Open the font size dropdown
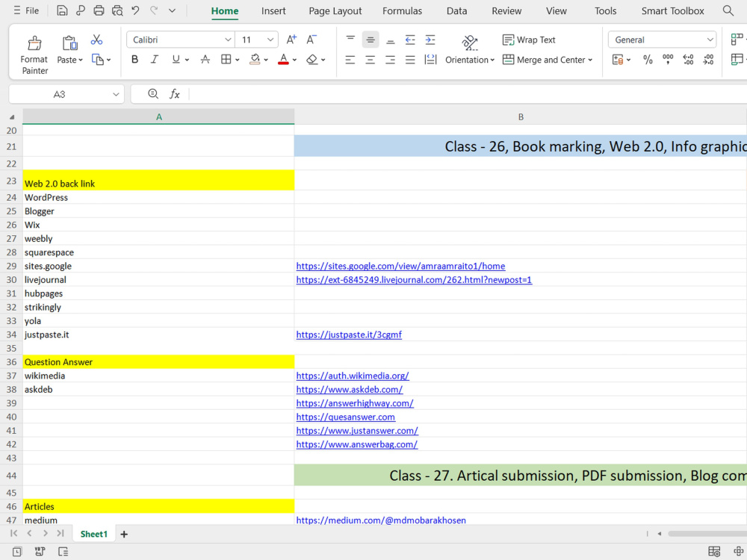 pyautogui.click(x=270, y=40)
